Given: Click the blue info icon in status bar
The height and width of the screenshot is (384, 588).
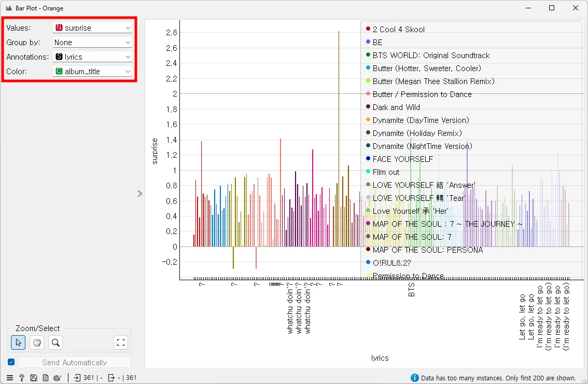Looking at the screenshot, I should (414, 378).
